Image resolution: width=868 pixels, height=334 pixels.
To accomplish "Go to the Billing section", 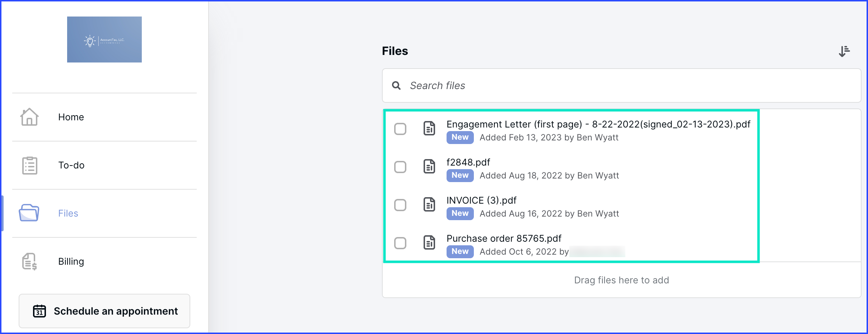I will pyautogui.click(x=71, y=261).
